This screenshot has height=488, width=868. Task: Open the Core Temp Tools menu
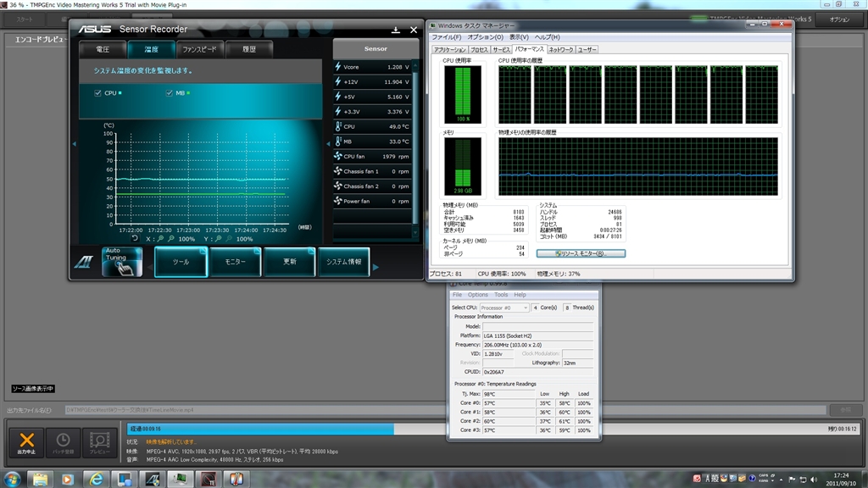tap(501, 295)
